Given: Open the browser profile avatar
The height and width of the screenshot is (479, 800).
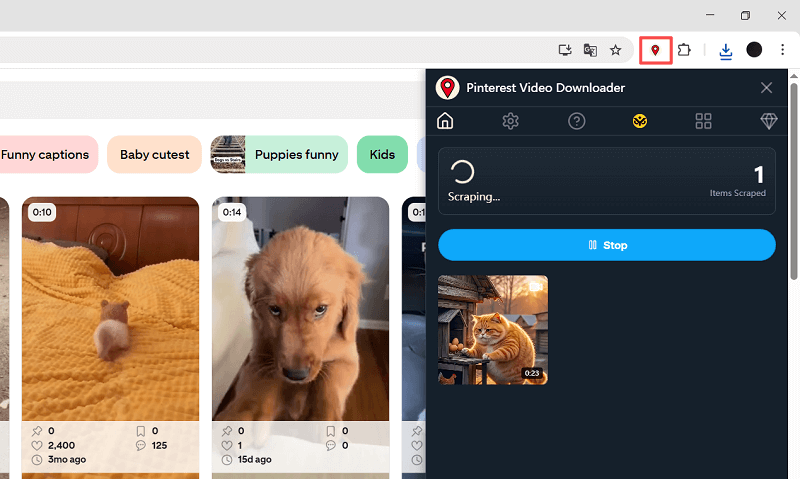Looking at the screenshot, I should 754,49.
